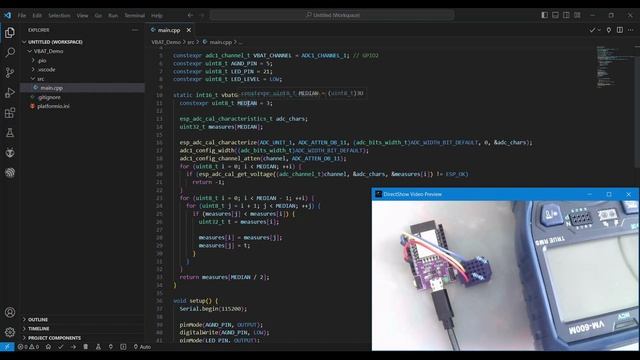Viewport: 640px width, 360px height.
Task: Open build actions dropdown arrow in editor toolbar
Action: point(599,30)
